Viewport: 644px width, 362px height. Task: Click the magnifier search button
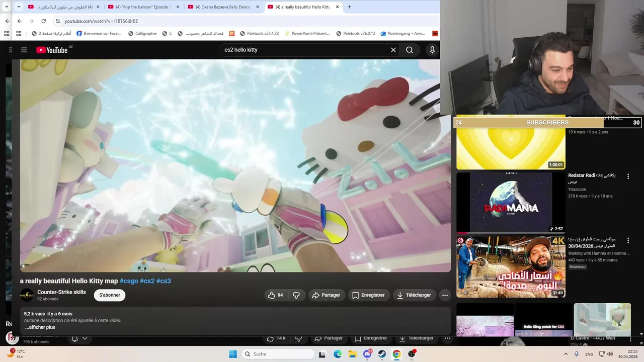410,50
